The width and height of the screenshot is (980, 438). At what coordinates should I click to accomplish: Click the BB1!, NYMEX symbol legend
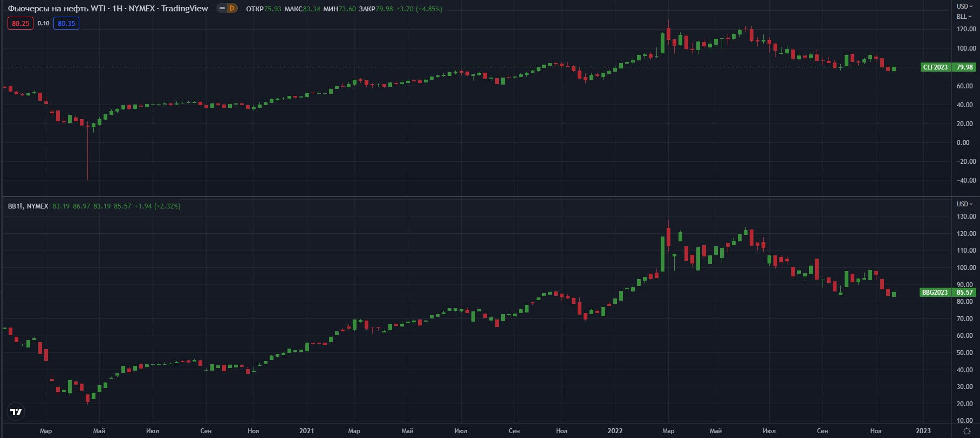pyautogui.click(x=28, y=206)
